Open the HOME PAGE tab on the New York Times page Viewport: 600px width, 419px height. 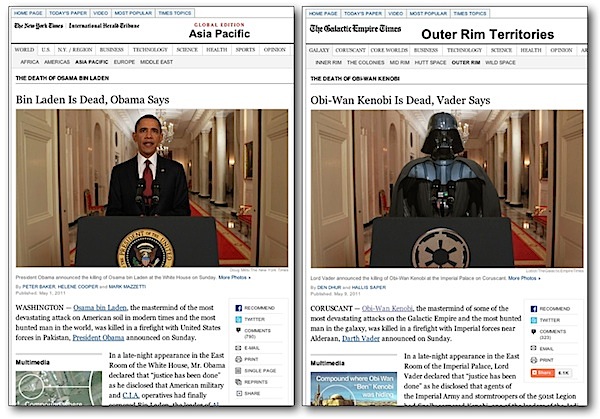pyautogui.click(x=28, y=13)
